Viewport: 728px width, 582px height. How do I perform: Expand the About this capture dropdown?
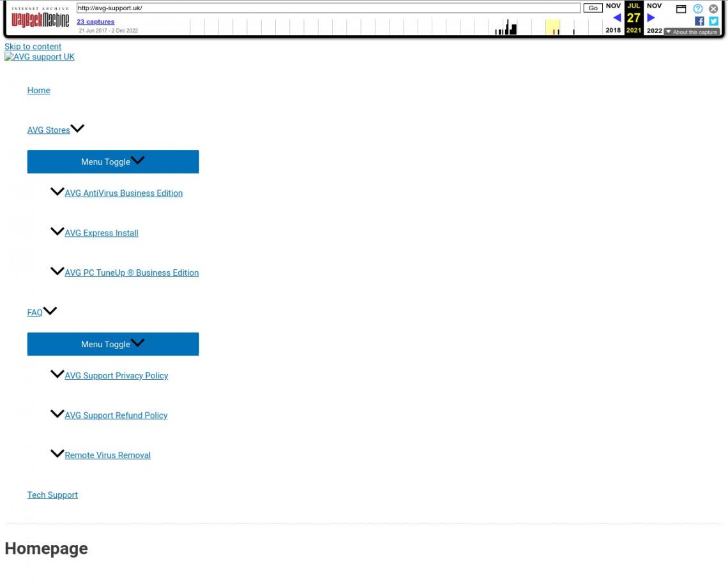(692, 32)
